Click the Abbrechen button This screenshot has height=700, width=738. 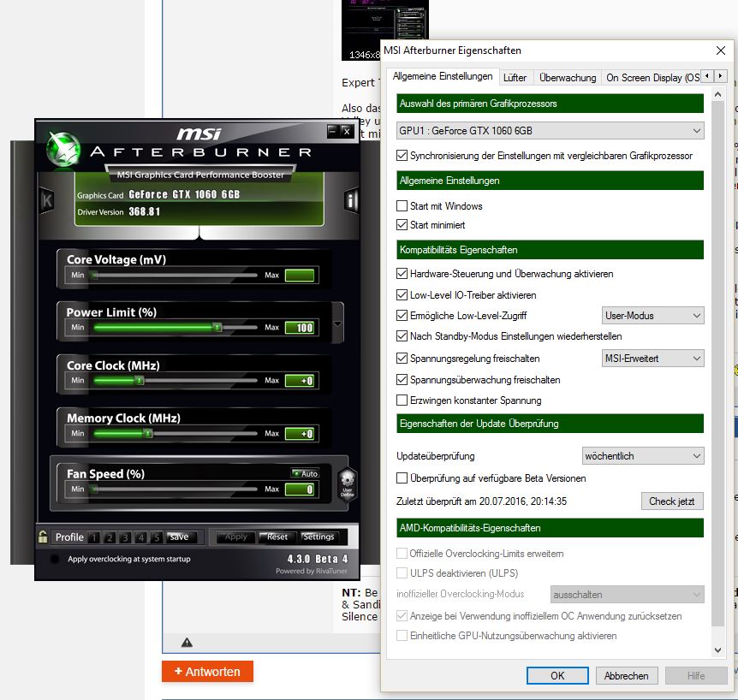pyautogui.click(x=627, y=675)
